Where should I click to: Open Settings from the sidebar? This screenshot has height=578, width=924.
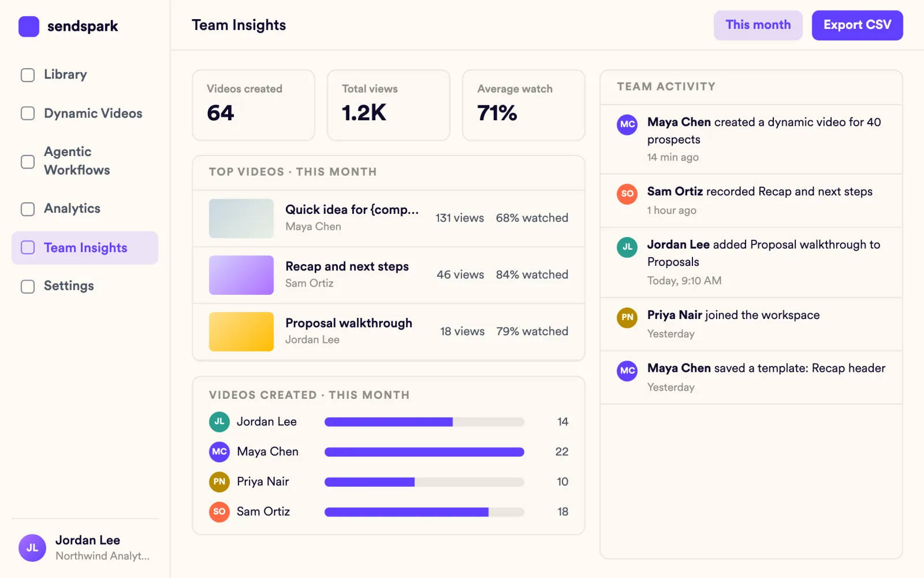pos(85,286)
